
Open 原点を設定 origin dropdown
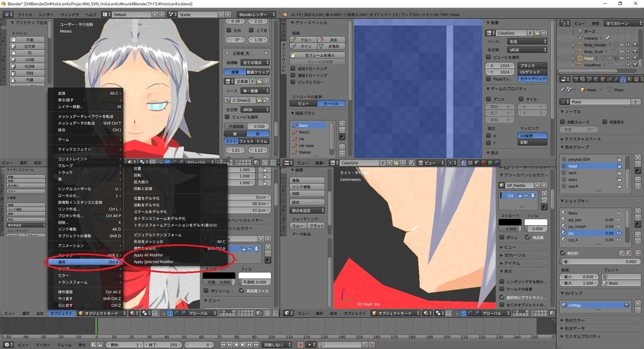click(x=308, y=210)
